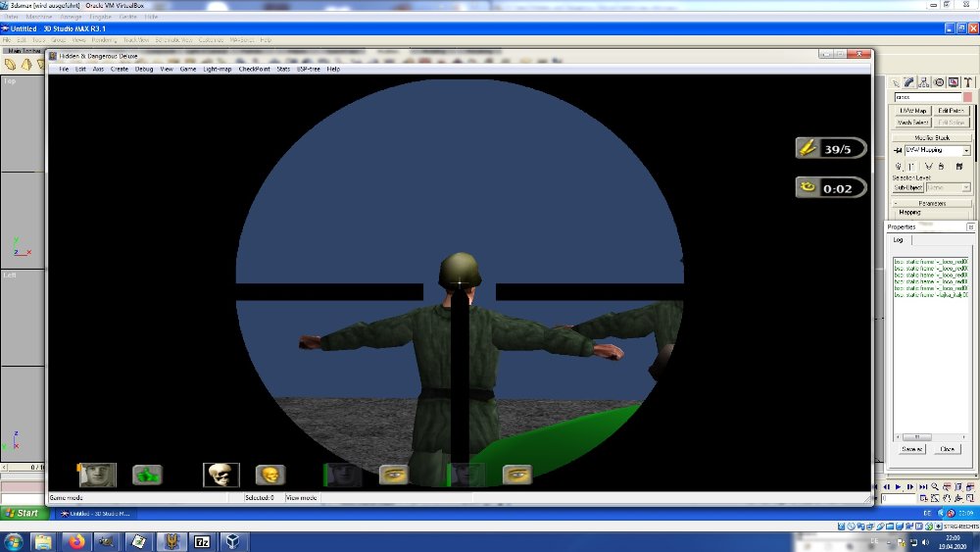Click the object name input field
The image size is (980, 552).
[x=927, y=97]
